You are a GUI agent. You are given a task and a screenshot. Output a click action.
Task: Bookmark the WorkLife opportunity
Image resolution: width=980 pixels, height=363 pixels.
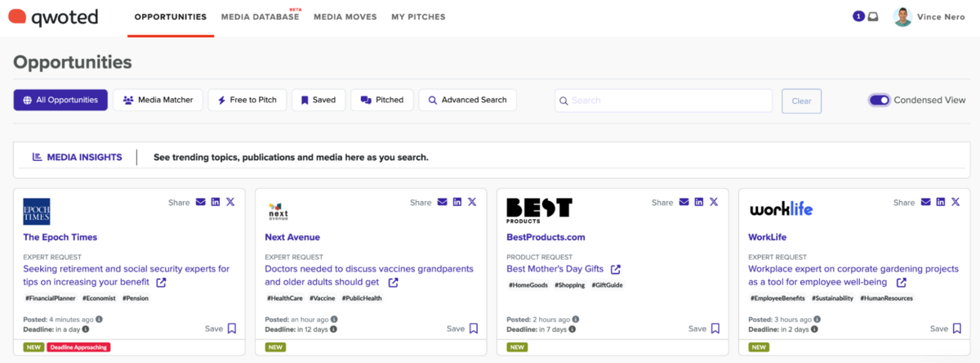tap(957, 329)
